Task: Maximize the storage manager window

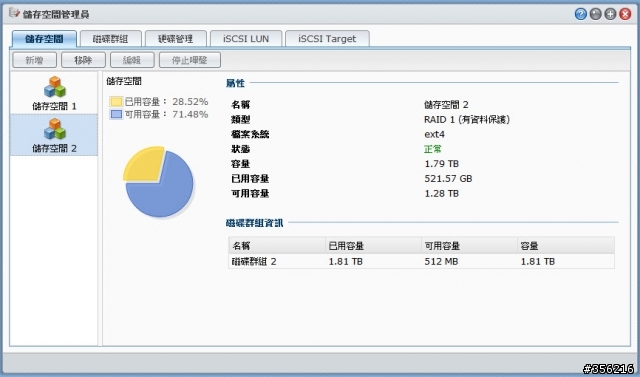Action: pyautogui.click(x=610, y=14)
